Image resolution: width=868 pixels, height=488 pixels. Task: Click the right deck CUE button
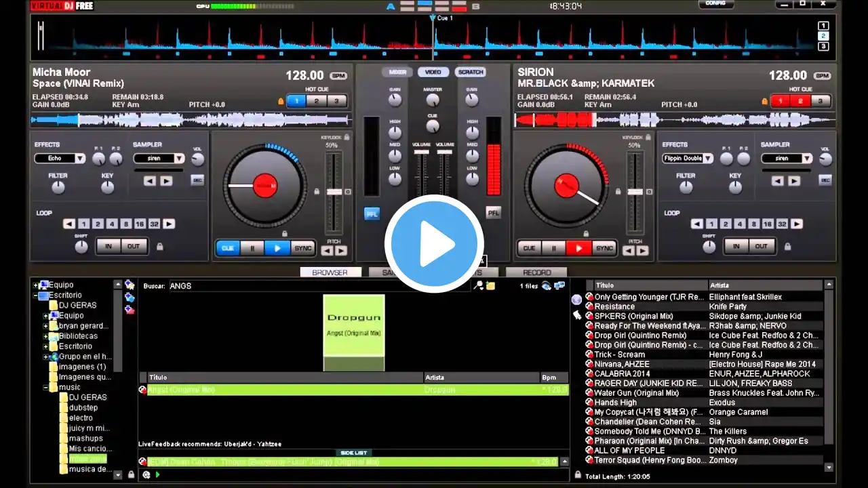(529, 248)
